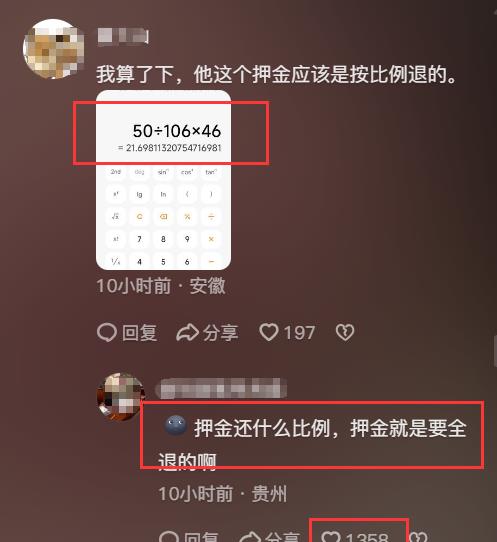Open the calculator screenshot image in the comment
Viewport: 497px width, 542px height.
pos(163,180)
